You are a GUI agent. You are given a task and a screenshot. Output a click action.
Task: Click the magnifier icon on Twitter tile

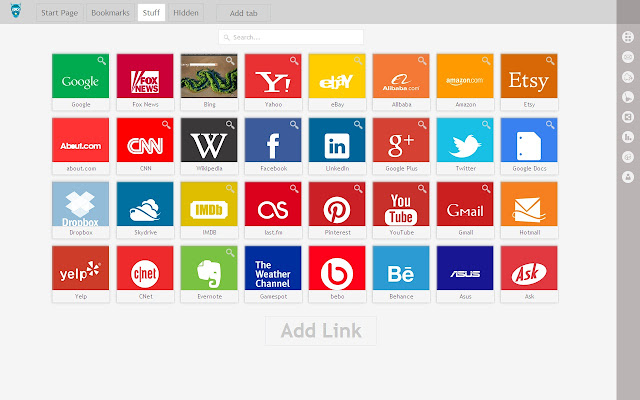pos(486,125)
